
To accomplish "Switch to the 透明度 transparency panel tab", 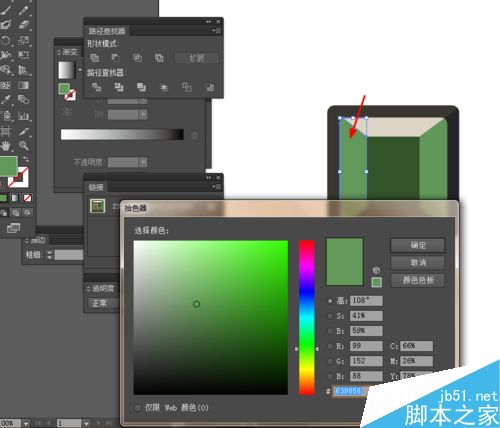I will click(x=101, y=288).
